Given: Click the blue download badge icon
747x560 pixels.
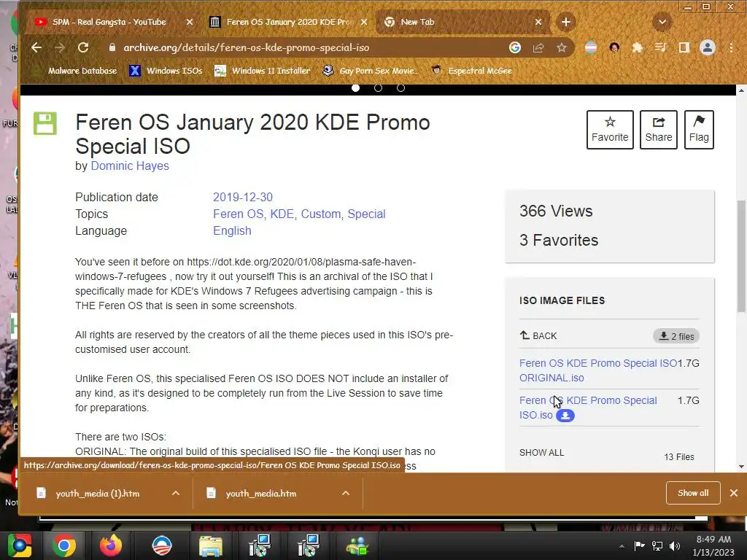Looking at the screenshot, I should (x=565, y=415).
